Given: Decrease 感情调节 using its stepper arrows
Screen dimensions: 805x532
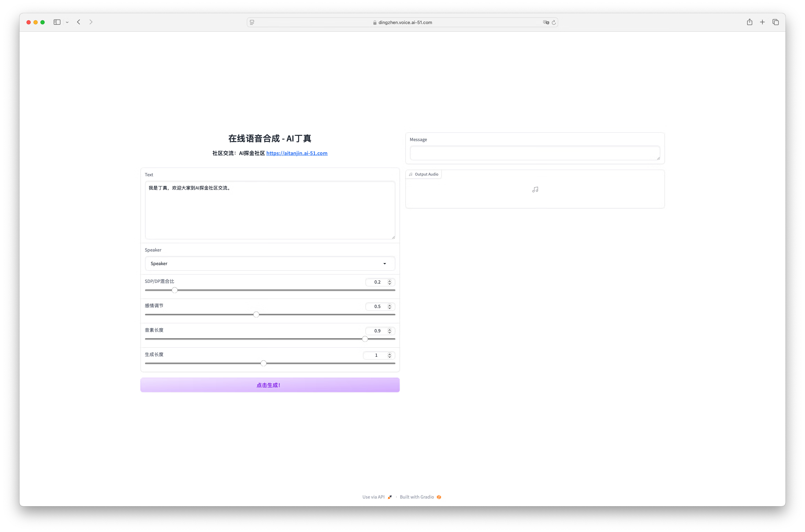Looking at the screenshot, I should point(389,308).
